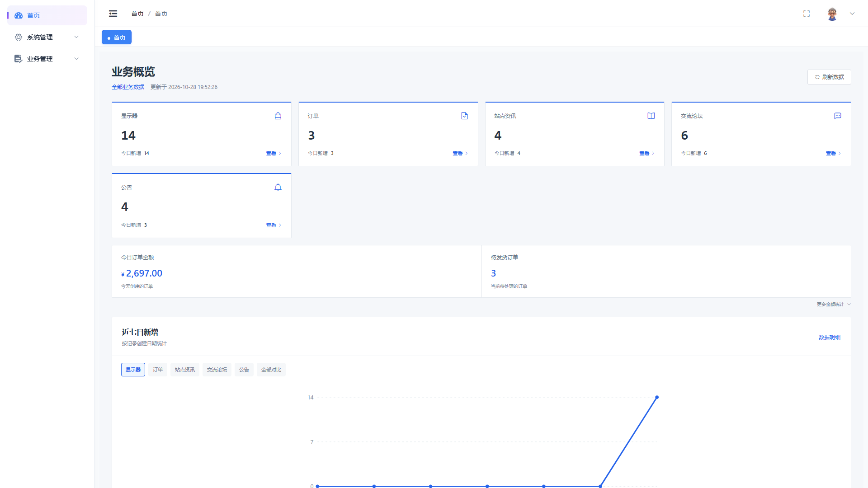Screen dimensions: 868x488
Task: Click the 业务概览 heading
Action: (133, 72)
